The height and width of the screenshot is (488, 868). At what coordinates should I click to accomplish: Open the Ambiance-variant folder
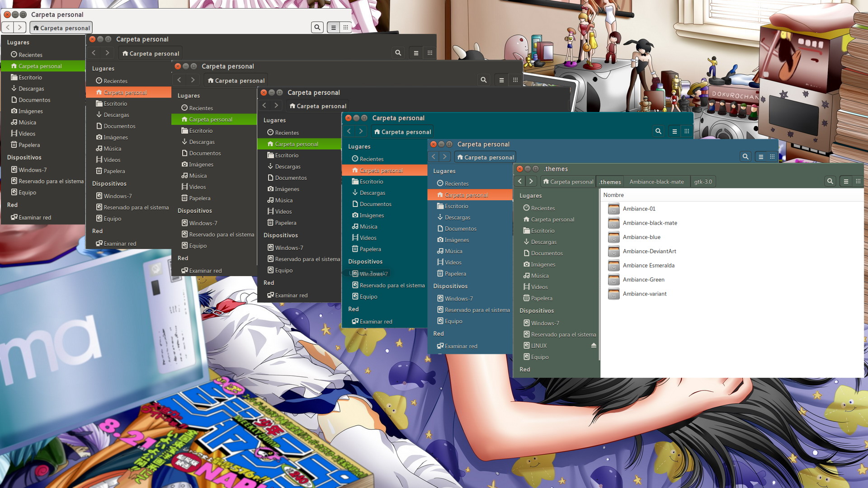(x=645, y=294)
